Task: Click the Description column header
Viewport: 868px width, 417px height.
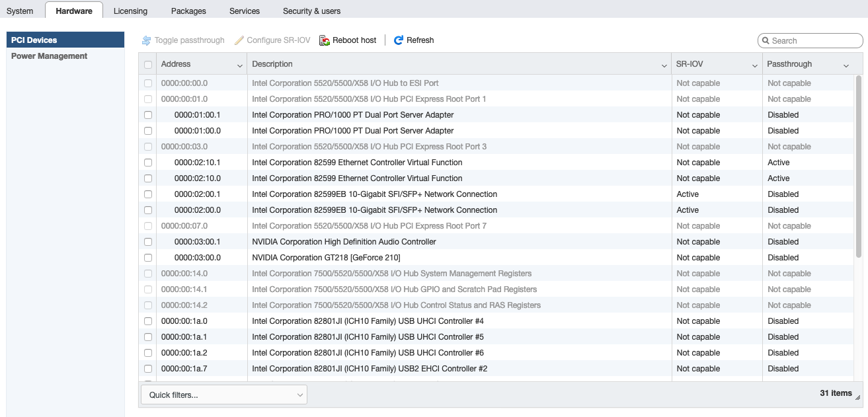Action: [x=450, y=64]
